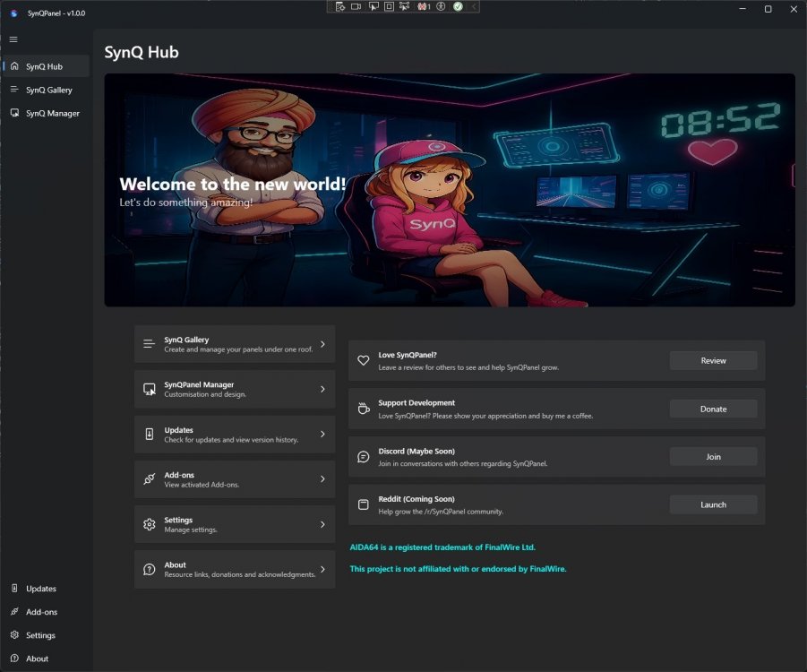The image size is (807, 672).
Task: Expand the Updates card chevron
Action: [x=322, y=435]
